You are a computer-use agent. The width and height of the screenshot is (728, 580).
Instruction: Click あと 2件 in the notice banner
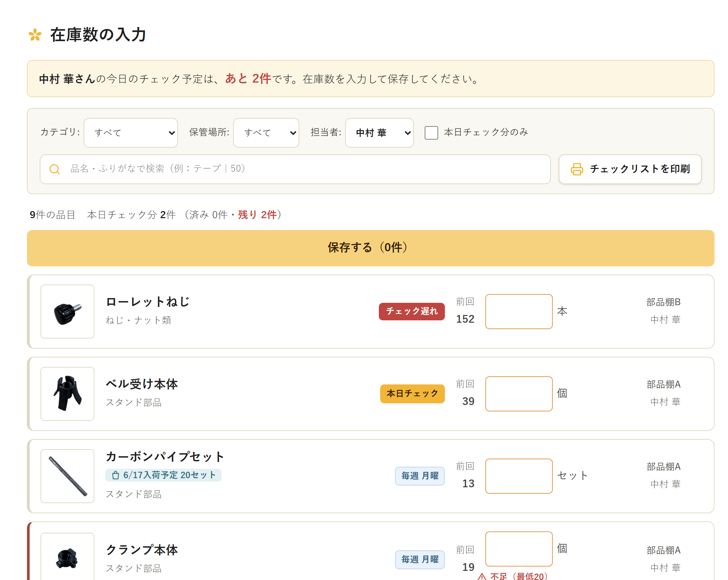[x=248, y=79]
